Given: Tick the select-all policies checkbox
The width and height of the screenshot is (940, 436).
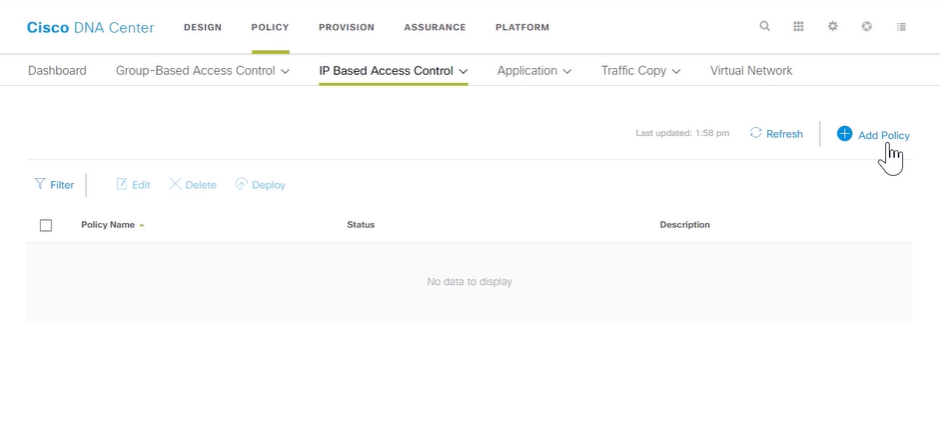Looking at the screenshot, I should (x=46, y=225).
